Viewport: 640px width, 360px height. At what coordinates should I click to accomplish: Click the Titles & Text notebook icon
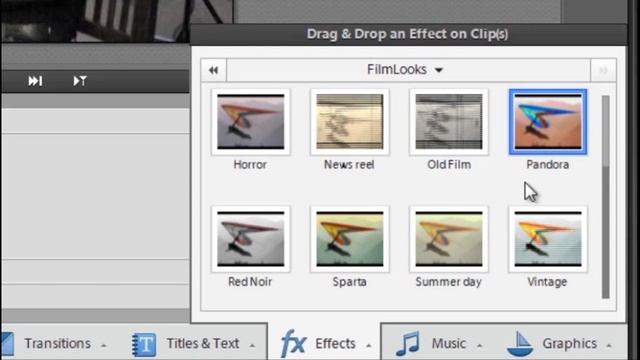click(x=144, y=345)
